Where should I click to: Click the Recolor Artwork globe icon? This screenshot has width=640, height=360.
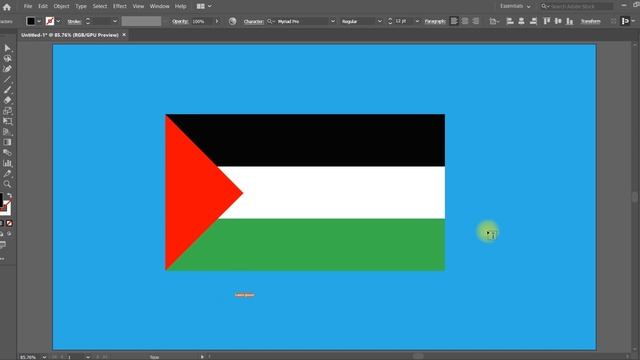pos(232,21)
